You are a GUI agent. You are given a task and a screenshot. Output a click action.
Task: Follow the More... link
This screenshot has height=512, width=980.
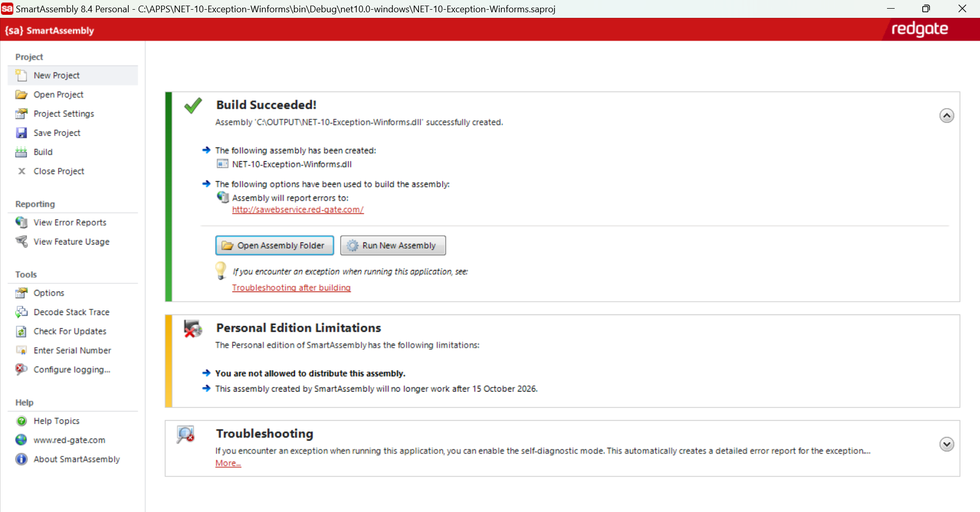click(228, 464)
